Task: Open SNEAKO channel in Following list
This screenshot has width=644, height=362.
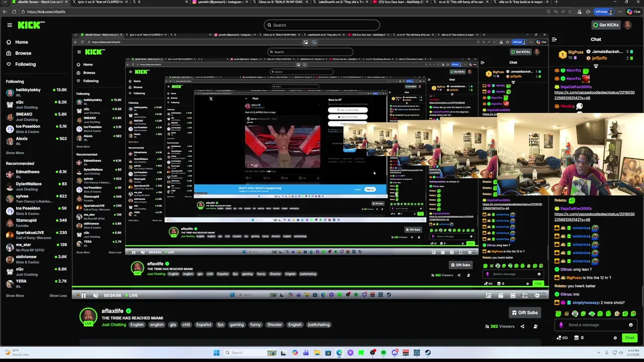Action: (35, 116)
